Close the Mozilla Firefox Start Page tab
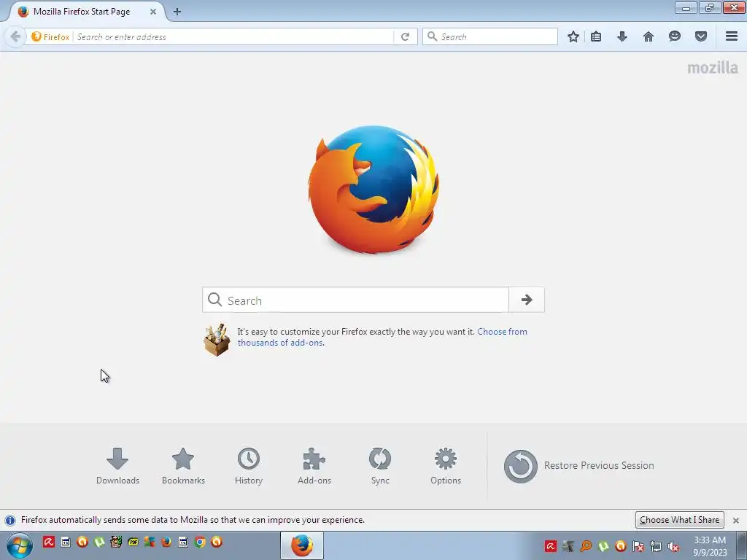Image resolution: width=747 pixels, height=560 pixels. (153, 12)
